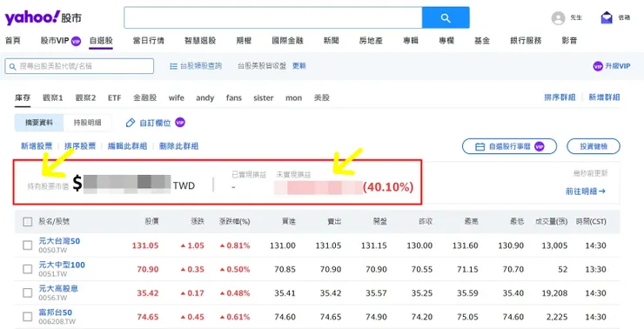Open the 銀行服務 nav item

pyautogui.click(x=526, y=40)
